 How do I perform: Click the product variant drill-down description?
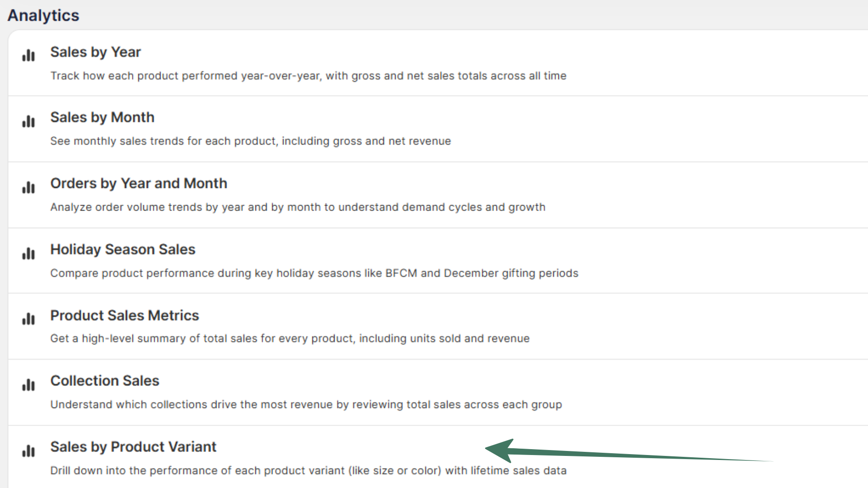pos(308,470)
